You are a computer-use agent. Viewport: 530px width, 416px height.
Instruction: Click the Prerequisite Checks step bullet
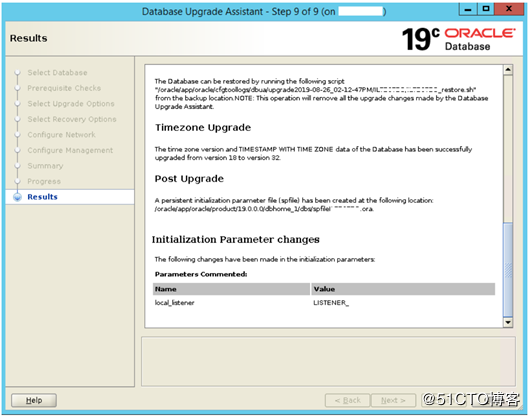[x=18, y=88]
